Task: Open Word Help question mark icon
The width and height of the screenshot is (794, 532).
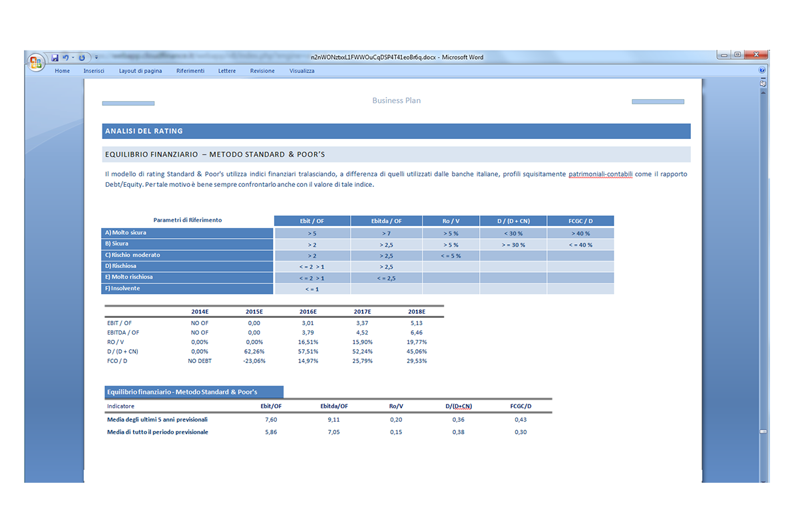Action: (x=762, y=70)
